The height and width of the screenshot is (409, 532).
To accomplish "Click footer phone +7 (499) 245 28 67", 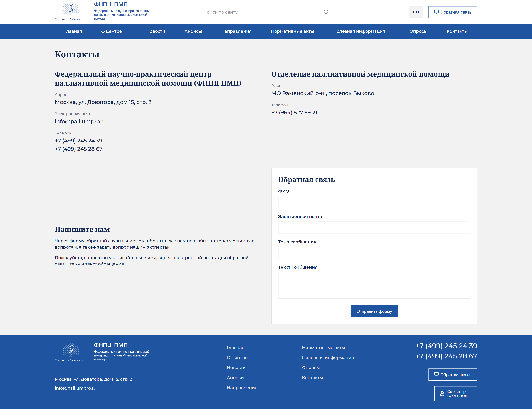I will (446, 356).
